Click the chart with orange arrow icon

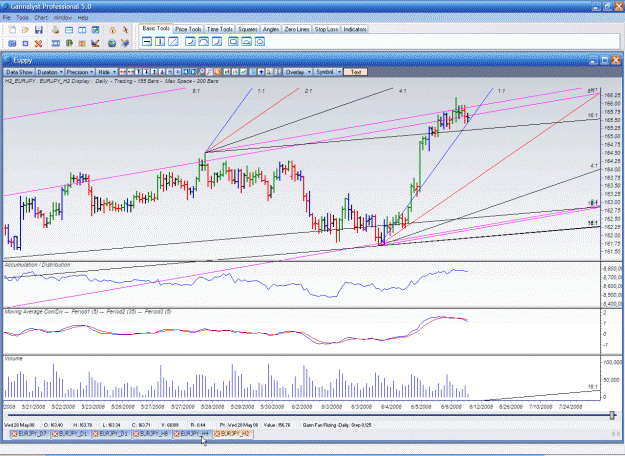[95, 43]
